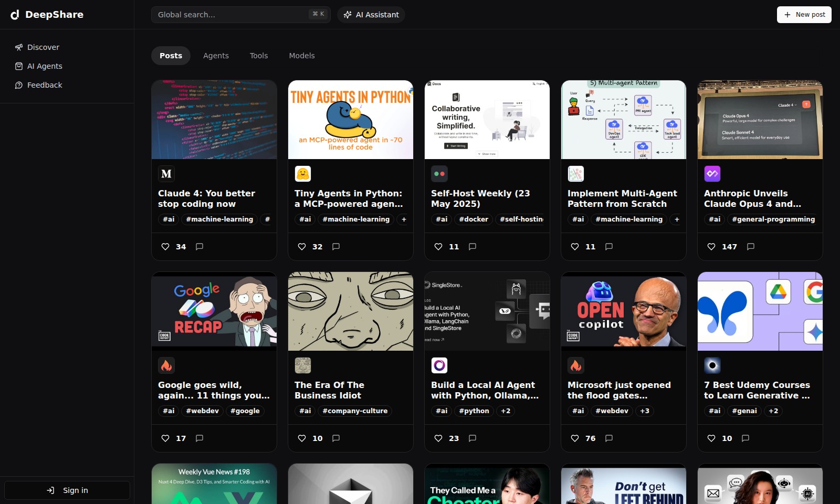Select the #company-culture tag
840x504 pixels.
(x=355, y=411)
